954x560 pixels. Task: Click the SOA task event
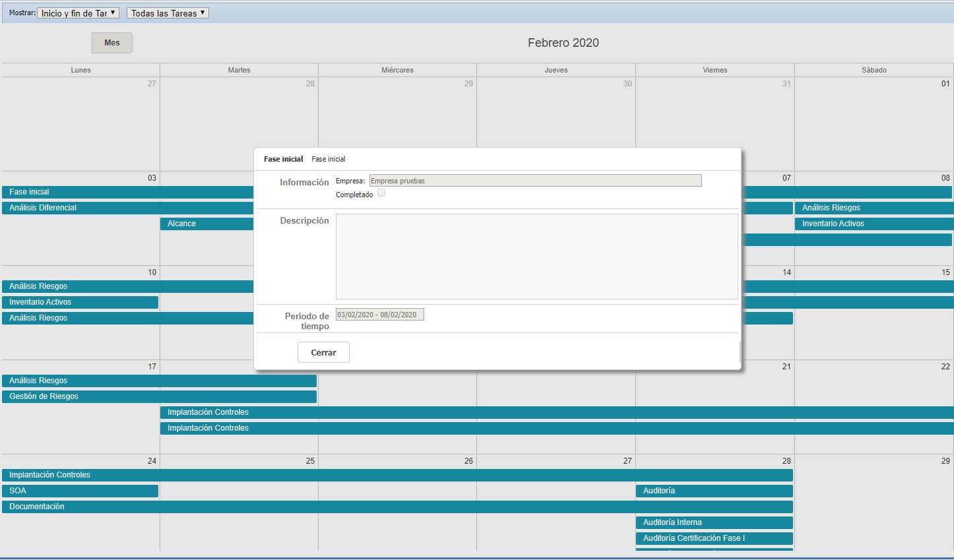[80, 491]
